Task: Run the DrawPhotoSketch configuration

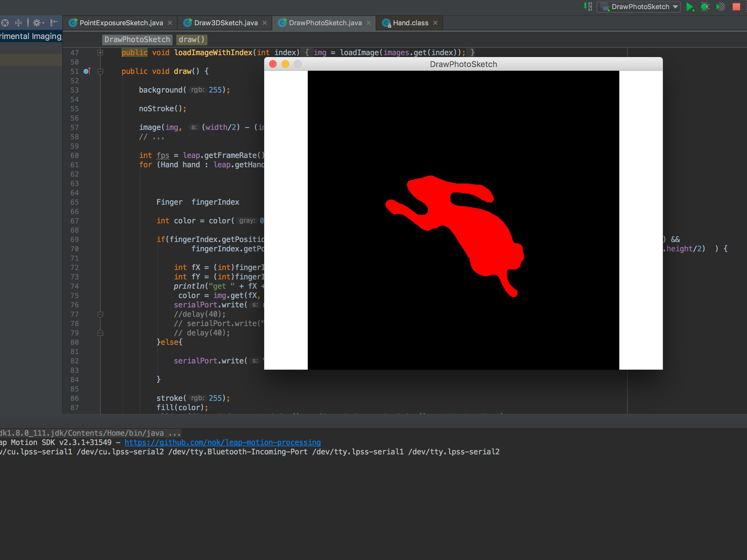Action: (690, 7)
